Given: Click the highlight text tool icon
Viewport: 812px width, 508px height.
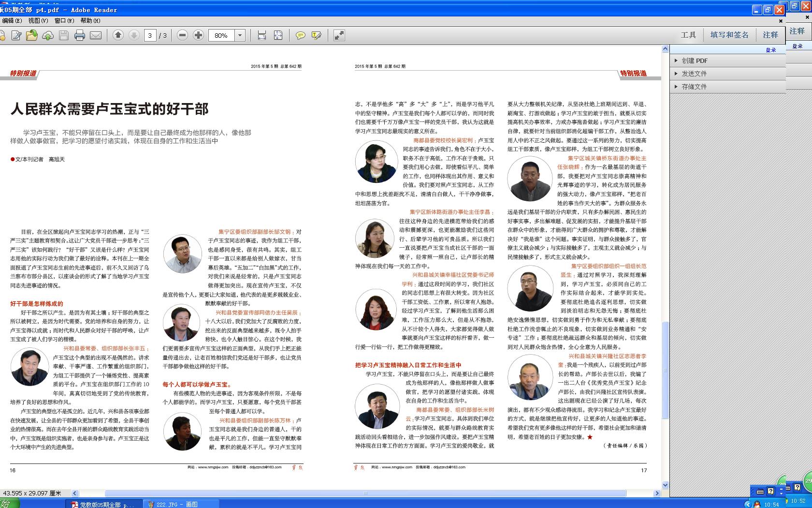Looking at the screenshot, I should (x=317, y=35).
